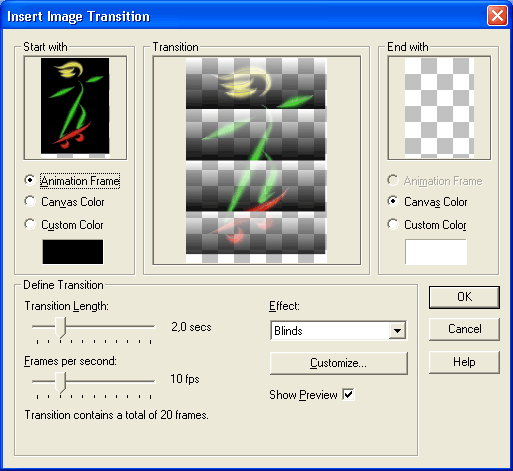Open the Effect dropdown arrow

(397, 330)
